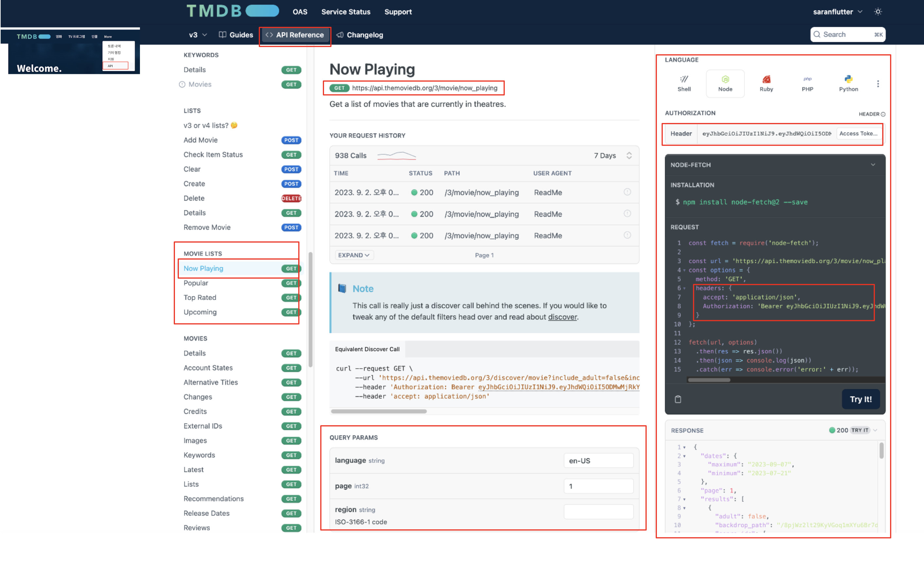The height and width of the screenshot is (562, 924).
Task: Click the info icon next to HEADER
Action: click(x=883, y=114)
